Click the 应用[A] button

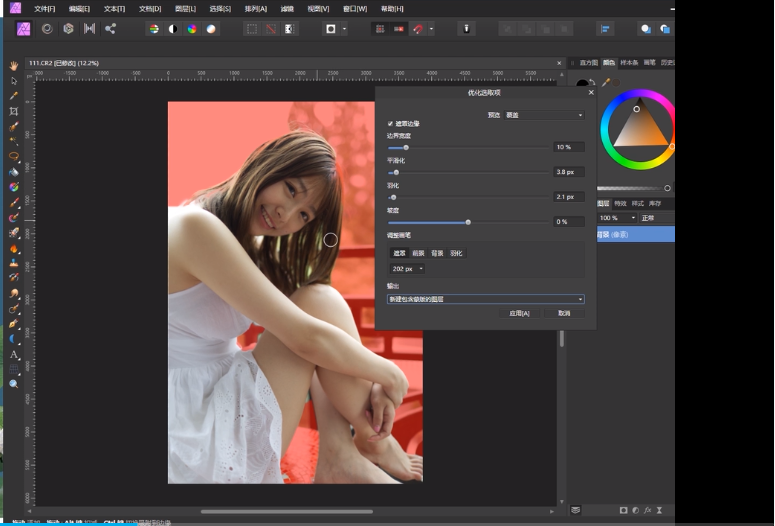point(519,313)
